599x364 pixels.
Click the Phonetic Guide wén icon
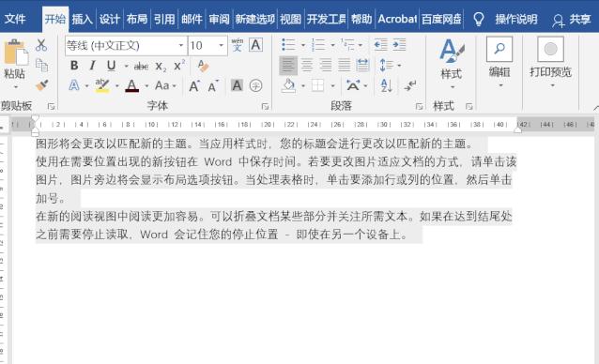coord(238,45)
